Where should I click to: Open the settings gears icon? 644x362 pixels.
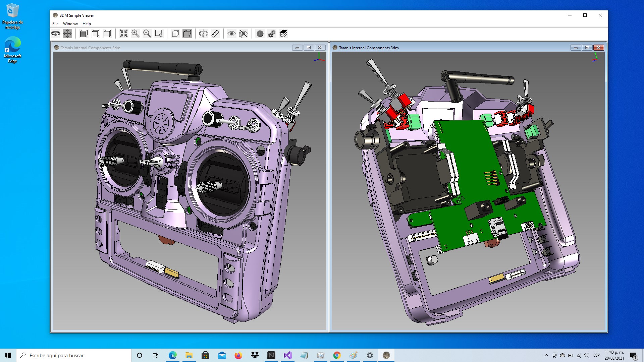pos(272,34)
